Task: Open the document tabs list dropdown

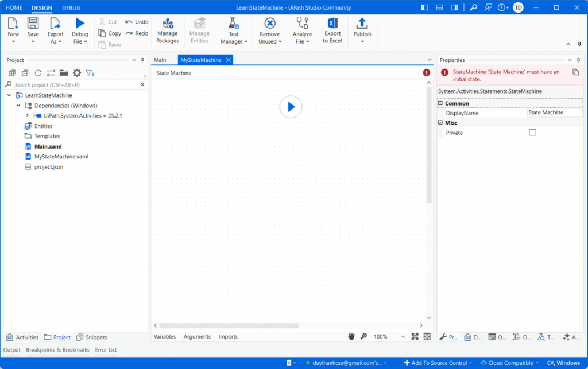Action: [x=430, y=60]
